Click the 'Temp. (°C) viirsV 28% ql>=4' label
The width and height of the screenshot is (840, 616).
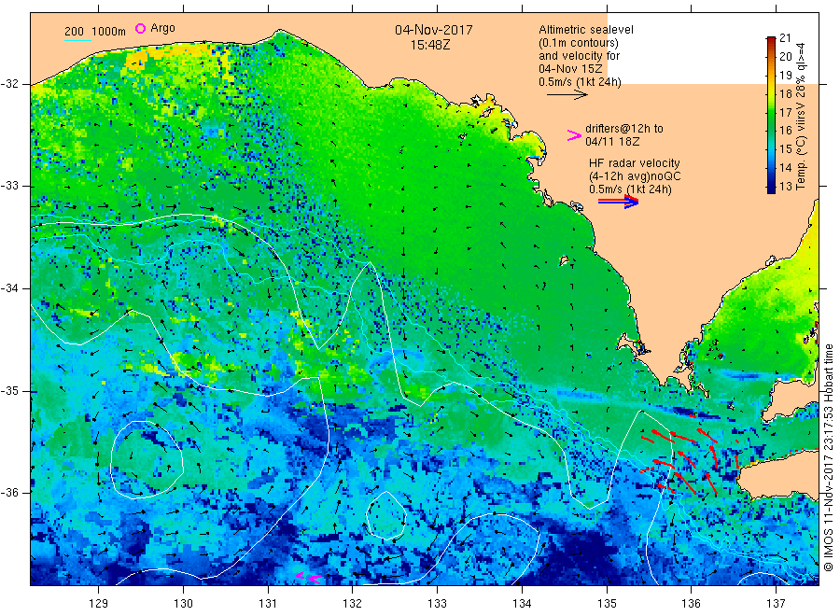pyautogui.click(x=801, y=116)
